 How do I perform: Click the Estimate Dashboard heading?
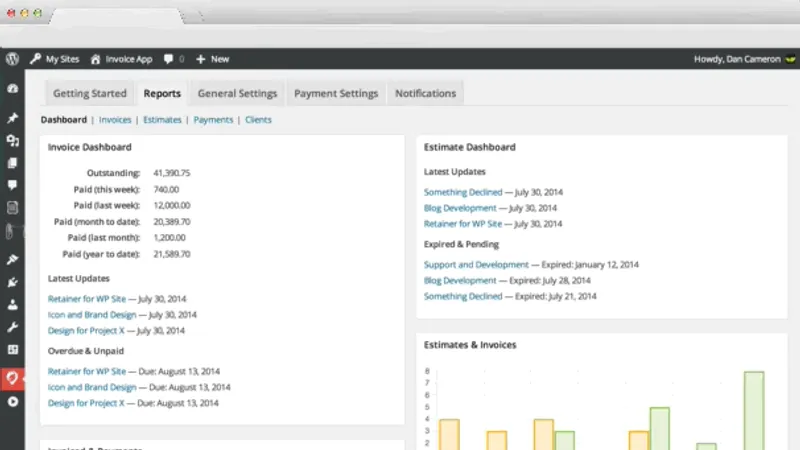coord(469,147)
